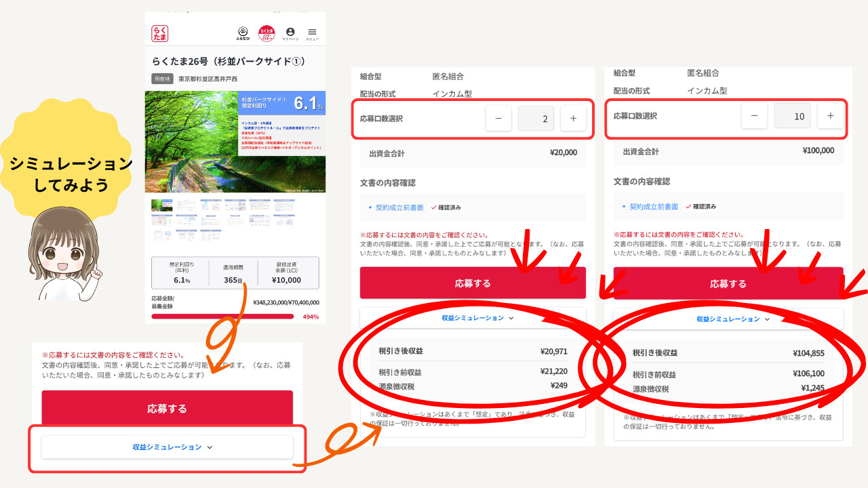Click the quantity field showing 10

[792, 116]
